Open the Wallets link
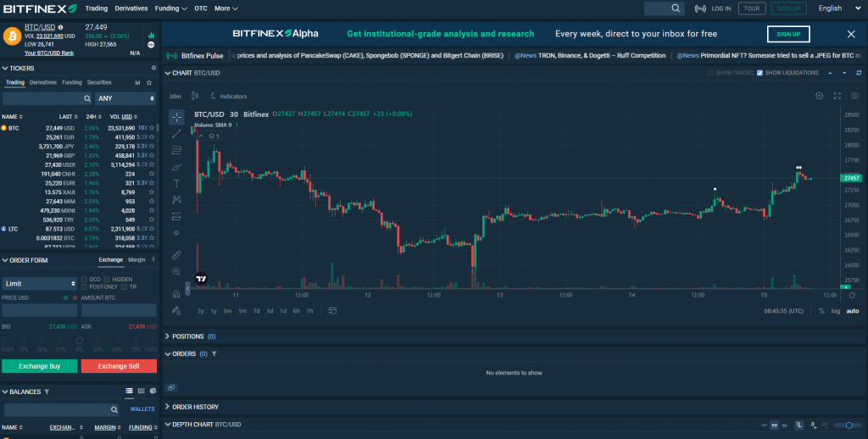This screenshot has height=439, width=868. click(x=142, y=409)
